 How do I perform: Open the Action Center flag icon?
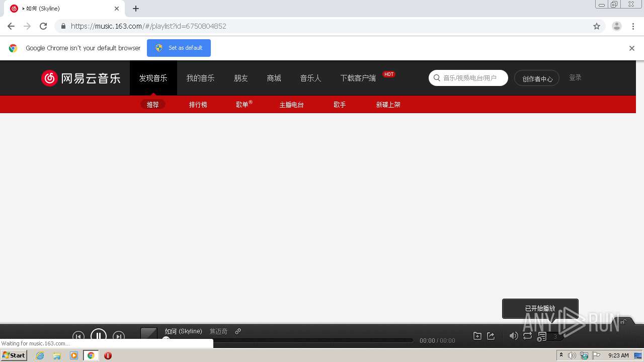coord(596,355)
